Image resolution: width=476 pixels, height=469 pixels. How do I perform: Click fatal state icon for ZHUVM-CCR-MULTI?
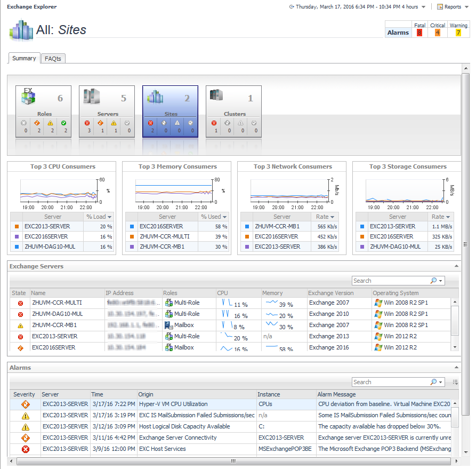pos(20,303)
